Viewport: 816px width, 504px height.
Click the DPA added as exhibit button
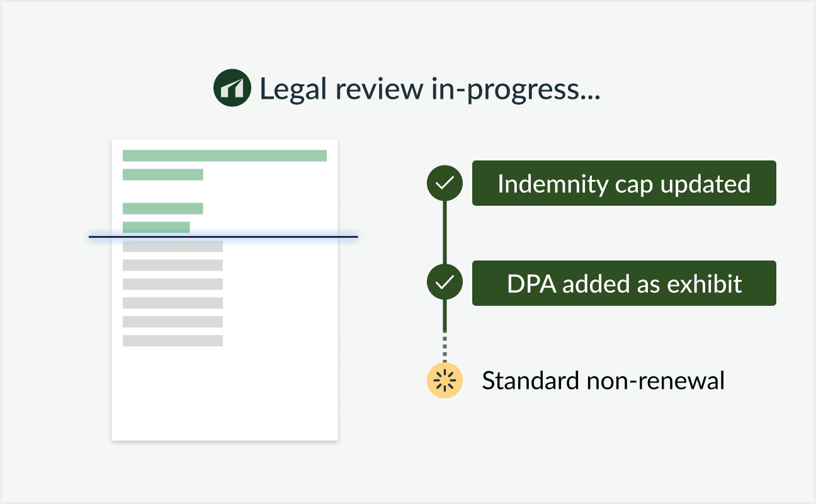[x=623, y=283]
